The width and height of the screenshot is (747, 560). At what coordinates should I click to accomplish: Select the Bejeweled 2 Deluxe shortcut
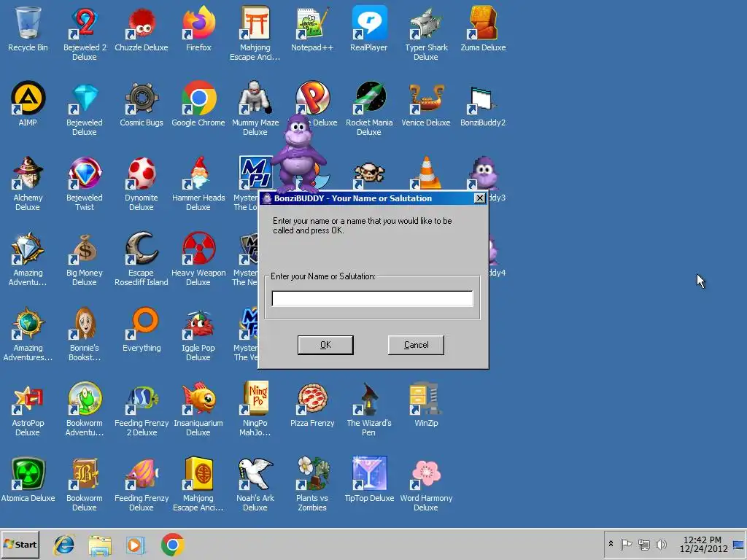point(85,32)
